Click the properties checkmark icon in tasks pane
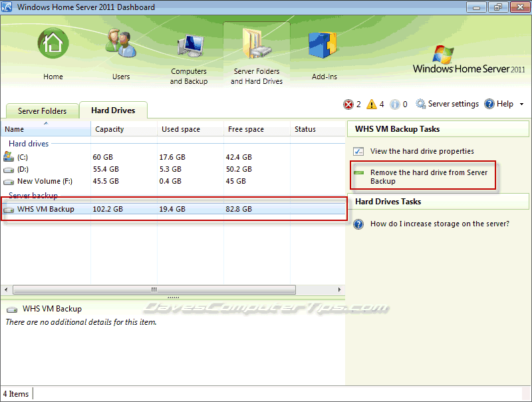 click(x=358, y=151)
